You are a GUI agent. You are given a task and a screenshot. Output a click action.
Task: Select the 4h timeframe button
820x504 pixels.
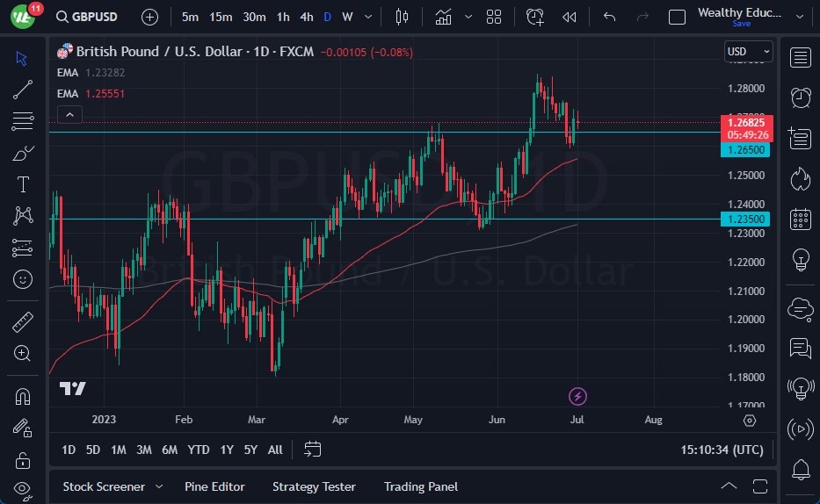click(x=306, y=17)
